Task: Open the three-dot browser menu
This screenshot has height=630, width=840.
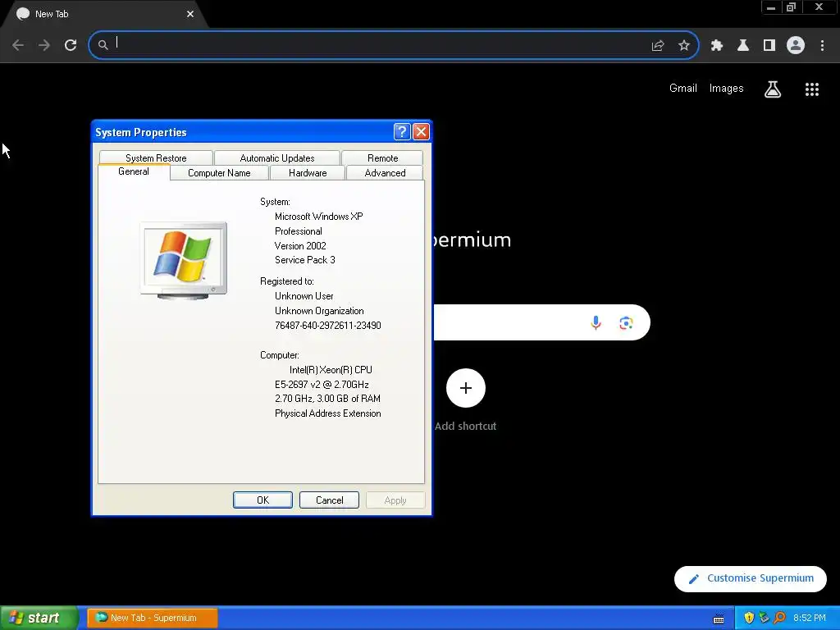Action: click(822, 46)
